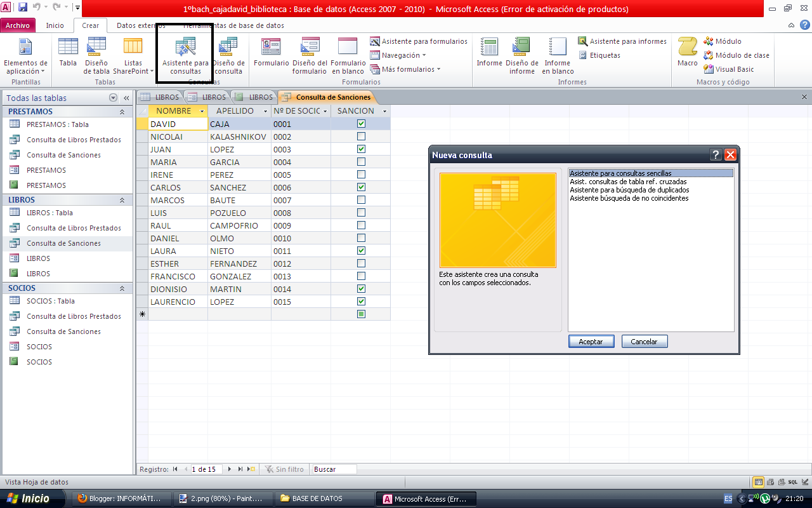
Task: Click the Buscar record search field
Action: point(334,469)
